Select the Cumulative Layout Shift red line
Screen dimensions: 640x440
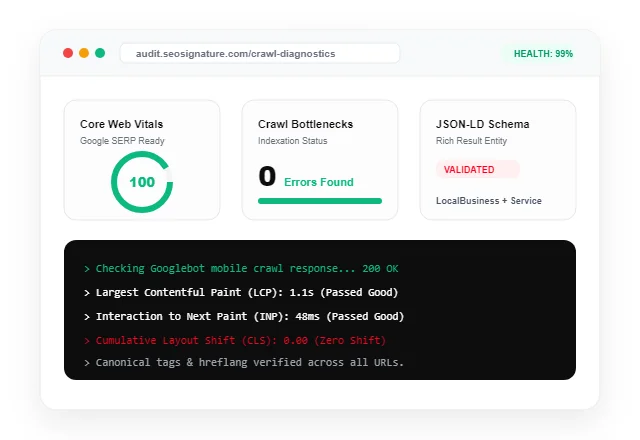(235, 340)
